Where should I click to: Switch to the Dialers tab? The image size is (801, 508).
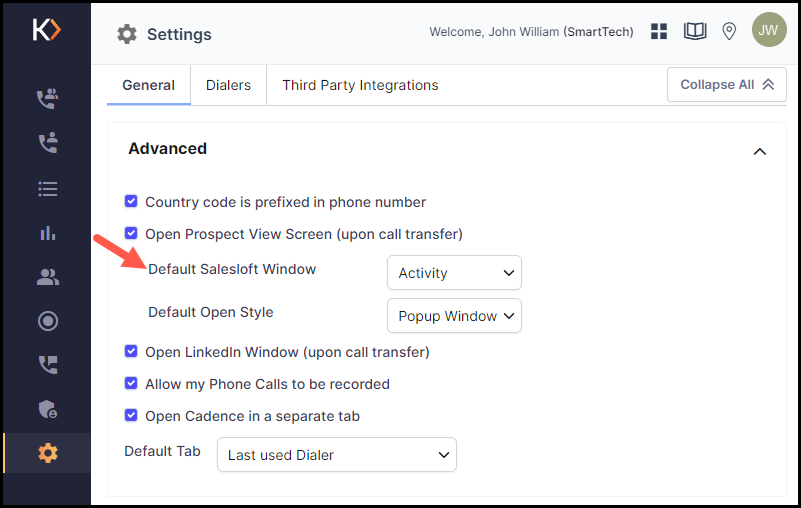(228, 85)
